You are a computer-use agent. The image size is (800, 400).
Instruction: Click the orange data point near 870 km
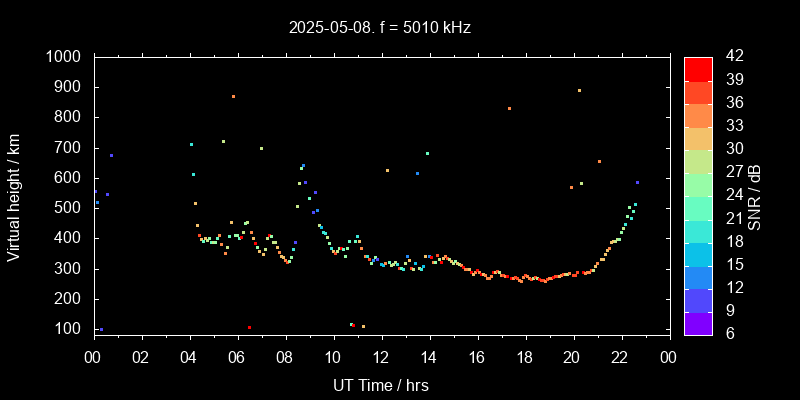pos(233,97)
